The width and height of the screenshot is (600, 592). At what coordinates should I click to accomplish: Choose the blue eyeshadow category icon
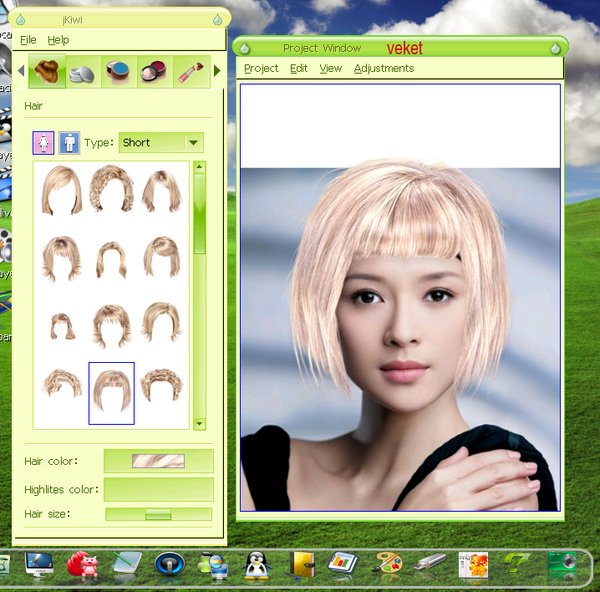(119, 72)
